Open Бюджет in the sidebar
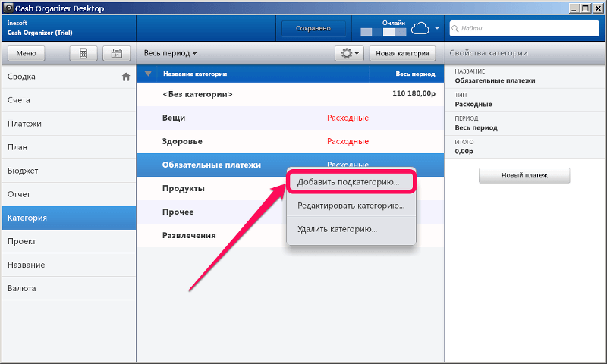The height and width of the screenshot is (364, 607). point(69,171)
